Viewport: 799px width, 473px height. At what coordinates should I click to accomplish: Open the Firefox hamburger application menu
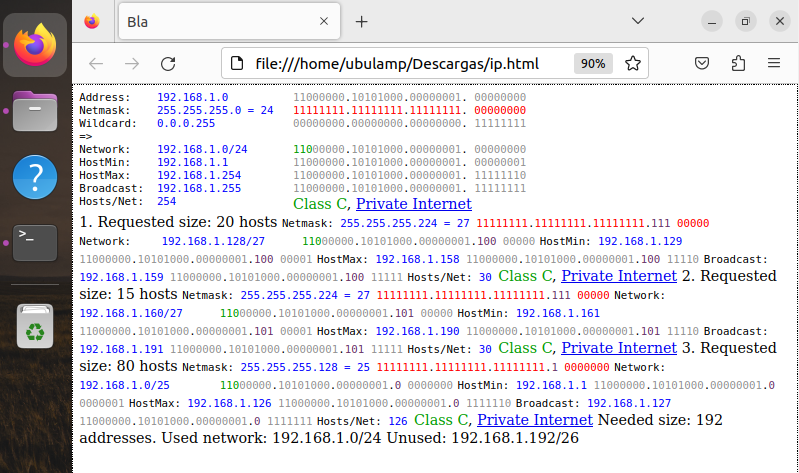[x=774, y=63]
